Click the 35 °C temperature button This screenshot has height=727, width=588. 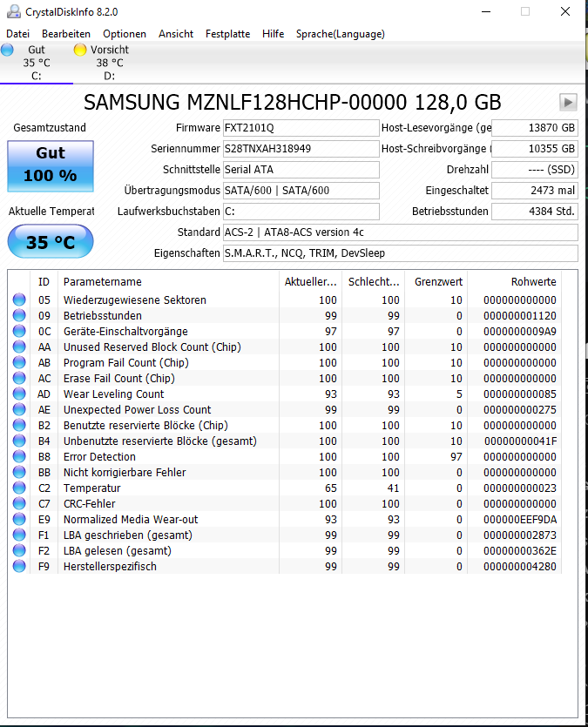[x=51, y=241]
